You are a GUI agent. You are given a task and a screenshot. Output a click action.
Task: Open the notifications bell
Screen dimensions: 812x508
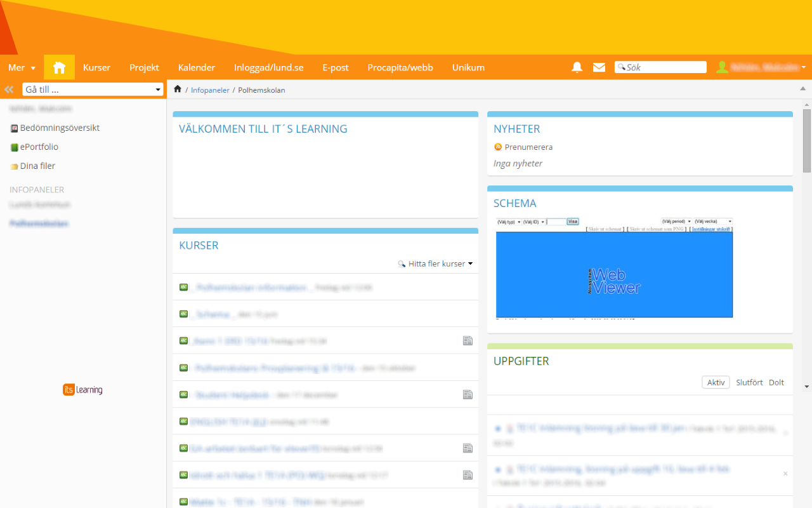click(577, 67)
